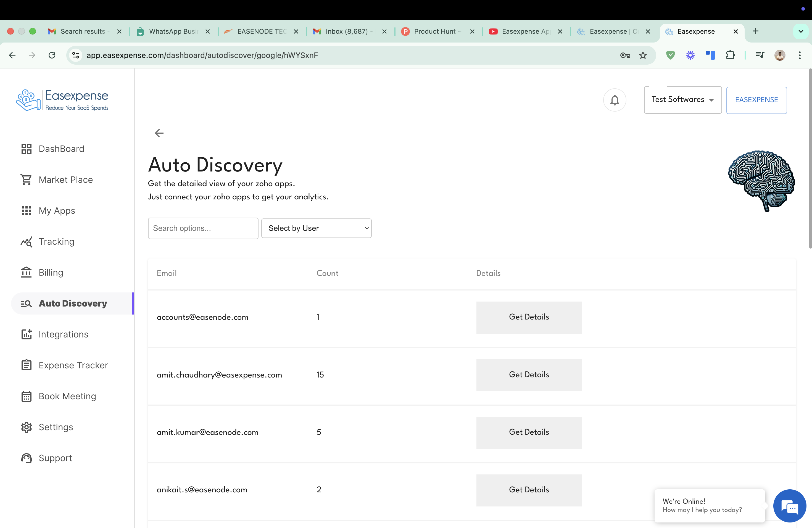Bookmark the page with the star icon
The width and height of the screenshot is (812, 528).
(x=643, y=55)
